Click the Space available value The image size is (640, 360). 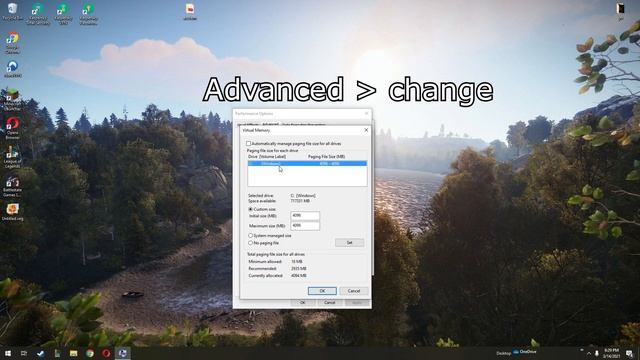(300, 201)
